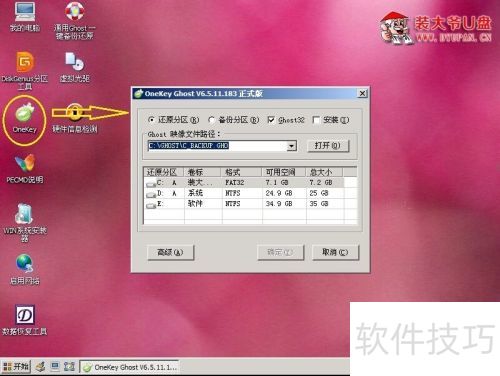Click the third quick launch taskbar icon

pos(69,367)
